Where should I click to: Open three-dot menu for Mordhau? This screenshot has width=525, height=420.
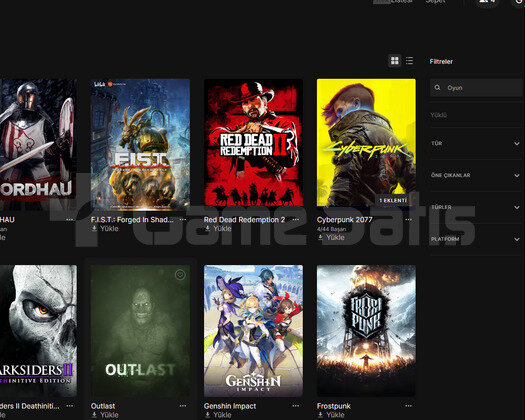[x=69, y=220]
